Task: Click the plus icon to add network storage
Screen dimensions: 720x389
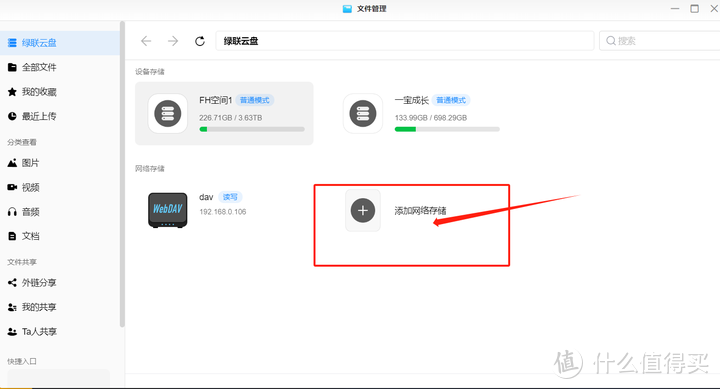Action: 363,210
